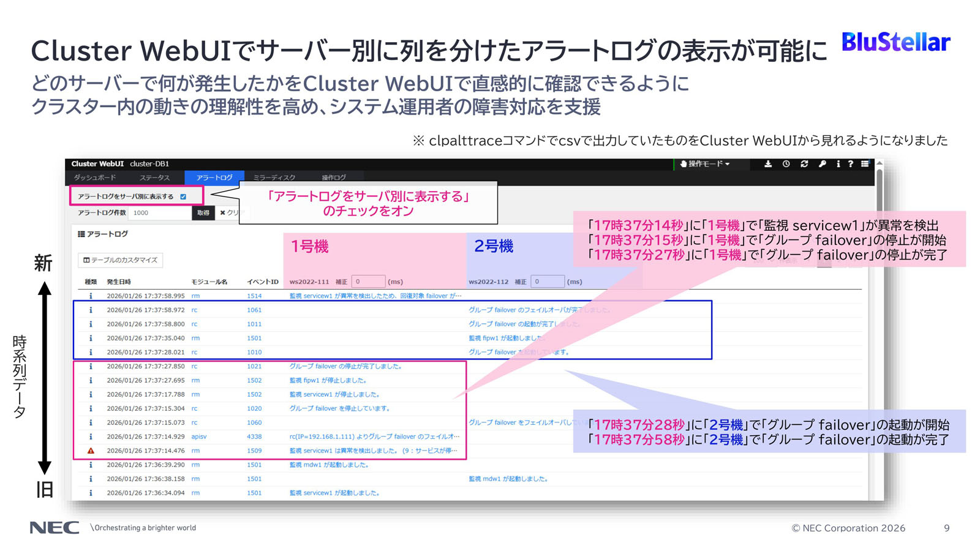
Task: Switch to the ステータス tab
Action: pos(154,178)
